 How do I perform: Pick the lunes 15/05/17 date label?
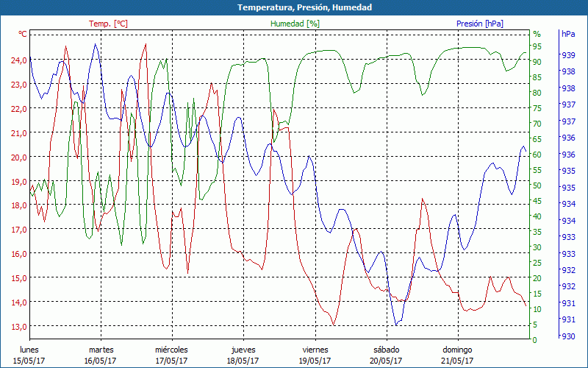(29, 355)
